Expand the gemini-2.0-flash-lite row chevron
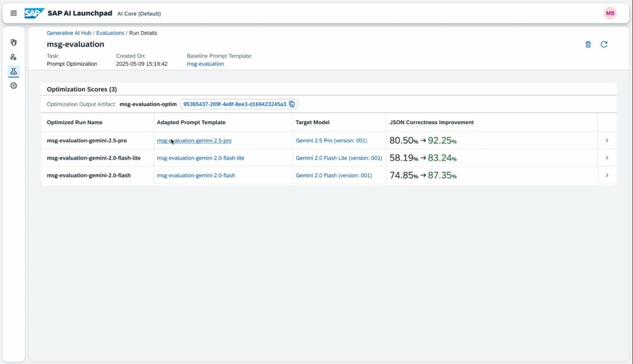 click(607, 158)
